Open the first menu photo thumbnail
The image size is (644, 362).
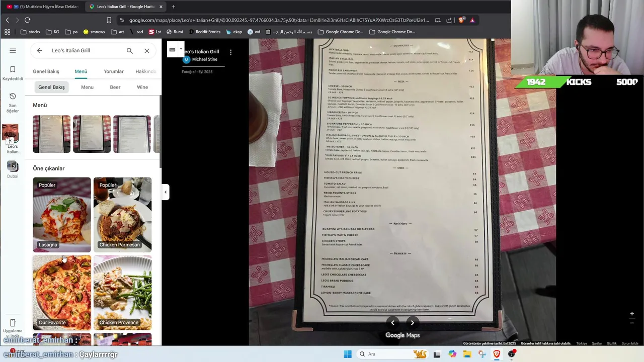point(51,134)
